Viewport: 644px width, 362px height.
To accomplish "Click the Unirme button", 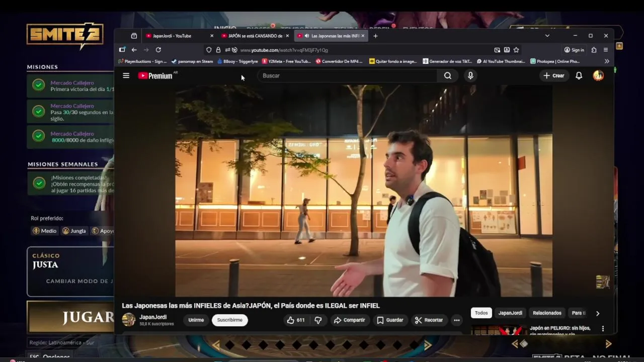I will coord(196,320).
